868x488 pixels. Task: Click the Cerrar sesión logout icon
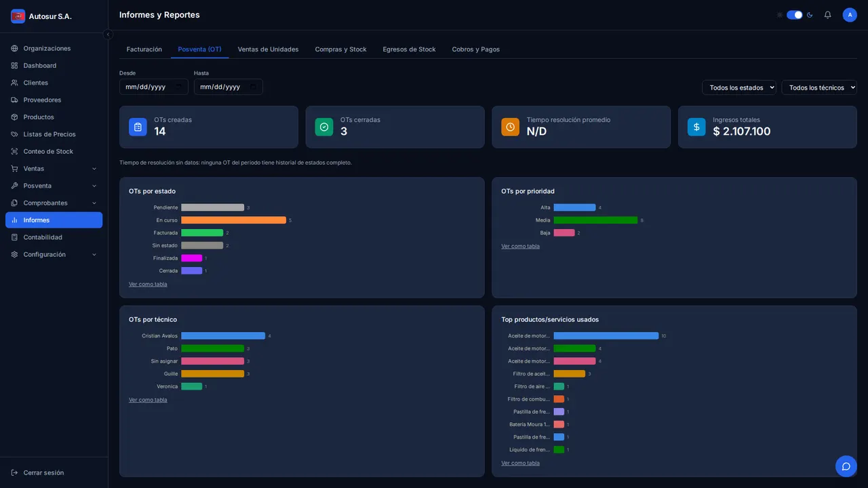click(14, 472)
